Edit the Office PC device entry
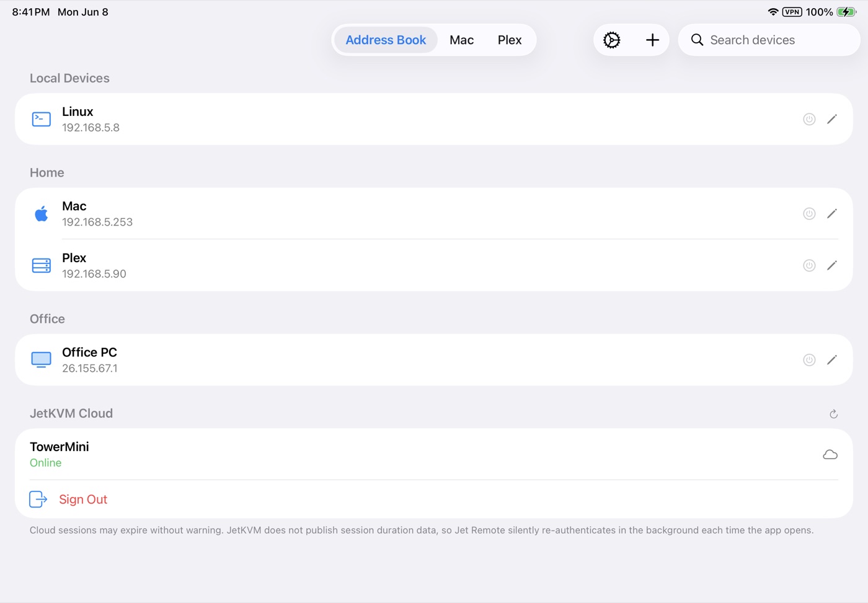The width and height of the screenshot is (868, 603). pyautogui.click(x=832, y=359)
